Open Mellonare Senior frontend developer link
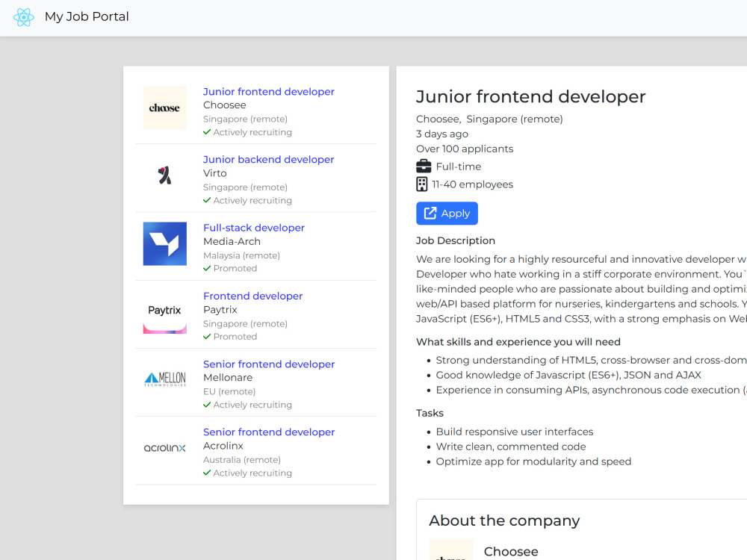Viewport: 747px width, 560px height. click(x=269, y=364)
